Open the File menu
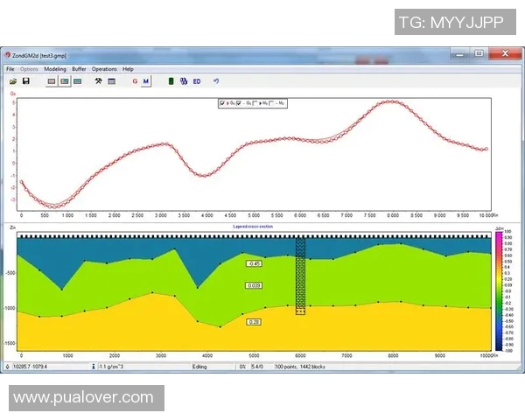Screen dimensions: 525x420 coord(10,68)
